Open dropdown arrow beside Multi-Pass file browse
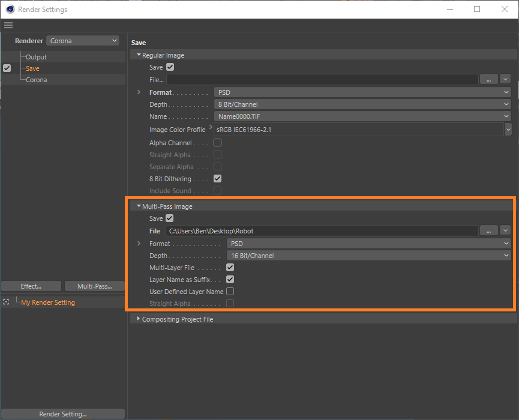The width and height of the screenshot is (519, 420). (505, 230)
